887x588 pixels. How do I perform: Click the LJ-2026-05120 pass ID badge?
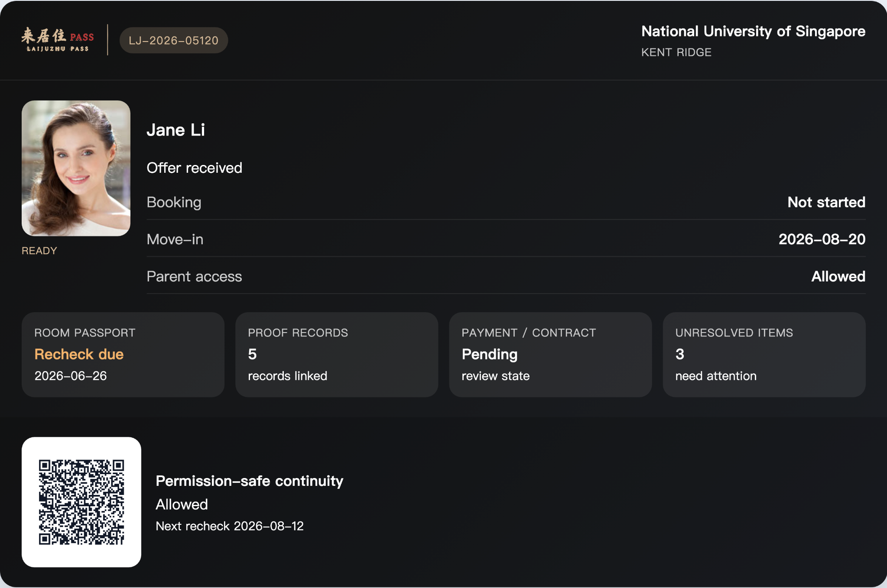(x=174, y=40)
